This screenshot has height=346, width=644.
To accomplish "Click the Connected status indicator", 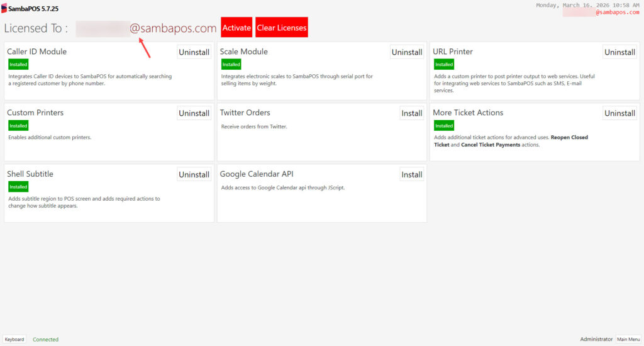I will [45, 339].
